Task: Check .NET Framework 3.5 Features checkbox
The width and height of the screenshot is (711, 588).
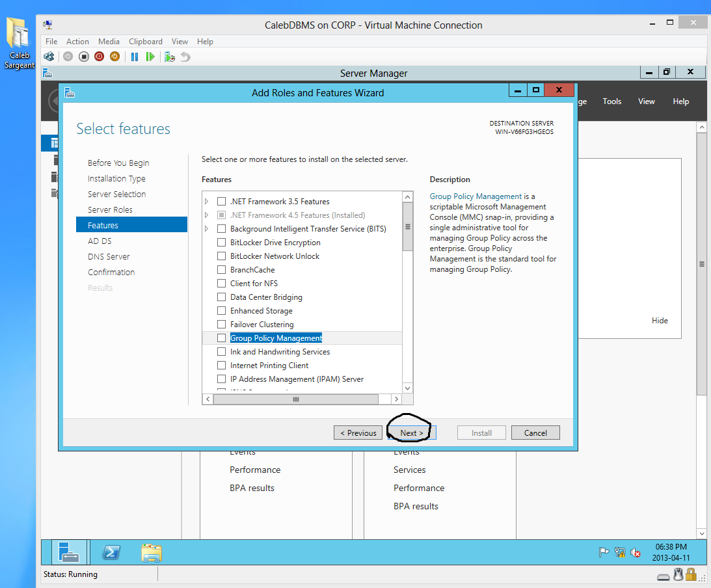Action: coord(221,201)
